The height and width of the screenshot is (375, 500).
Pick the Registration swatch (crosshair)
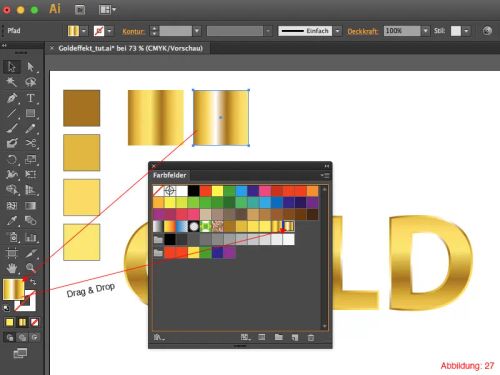pyautogui.click(x=170, y=191)
